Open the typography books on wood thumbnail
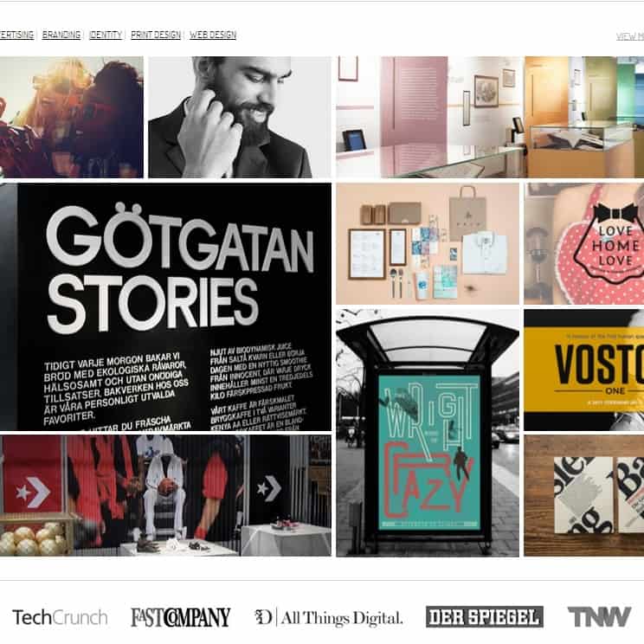The width and height of the screenshot is (644, 644). click(x=584, y=496)
